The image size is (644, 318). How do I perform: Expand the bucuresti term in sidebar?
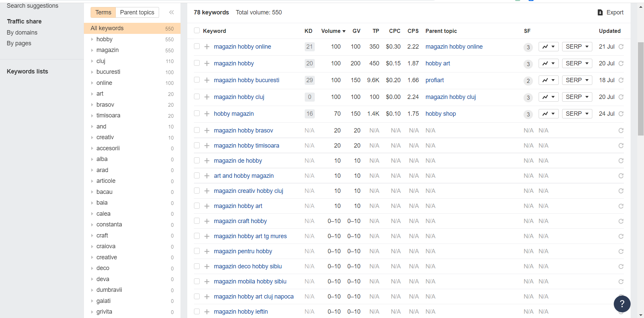coord(92,72)
